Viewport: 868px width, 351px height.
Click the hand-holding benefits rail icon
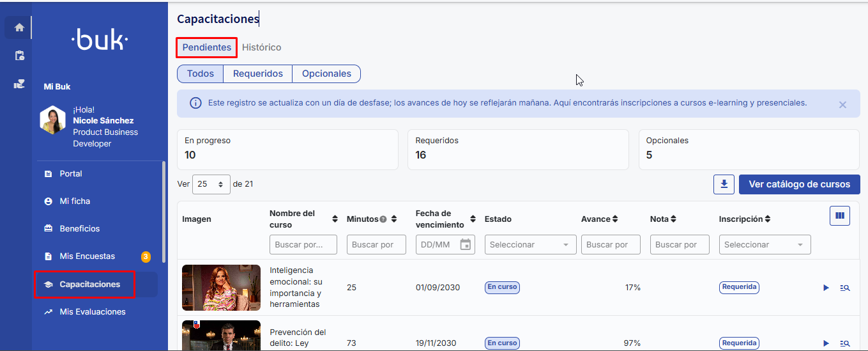[x=19, y=84]
